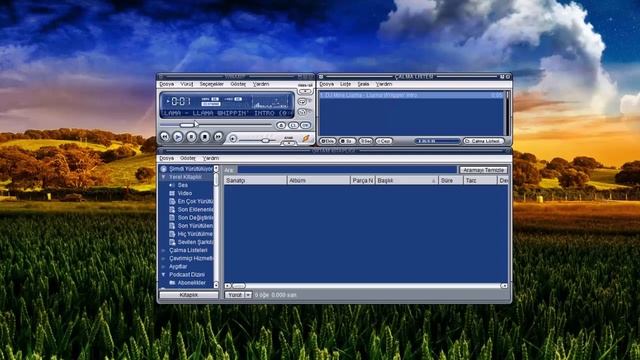Select the En Çok Yürütülen smart view
This screenshot has width=640, height=360.
195,202
